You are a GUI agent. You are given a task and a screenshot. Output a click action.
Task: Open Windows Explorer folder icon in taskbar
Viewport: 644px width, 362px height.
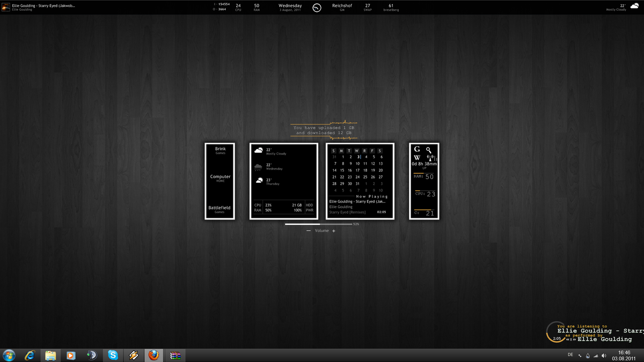point(50,355)
